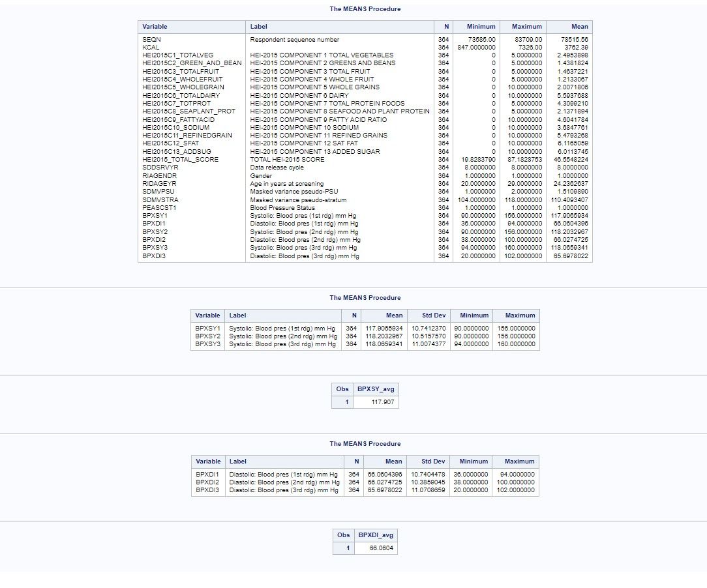Click the Minimum column header
The image size is (707, 588).
[479, 27]
